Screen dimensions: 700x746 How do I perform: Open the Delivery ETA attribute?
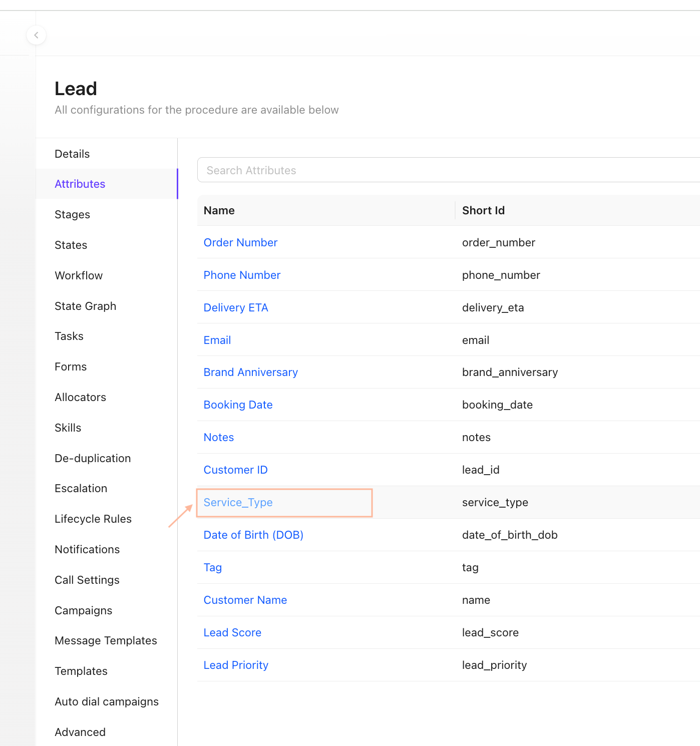click(236, 307)
